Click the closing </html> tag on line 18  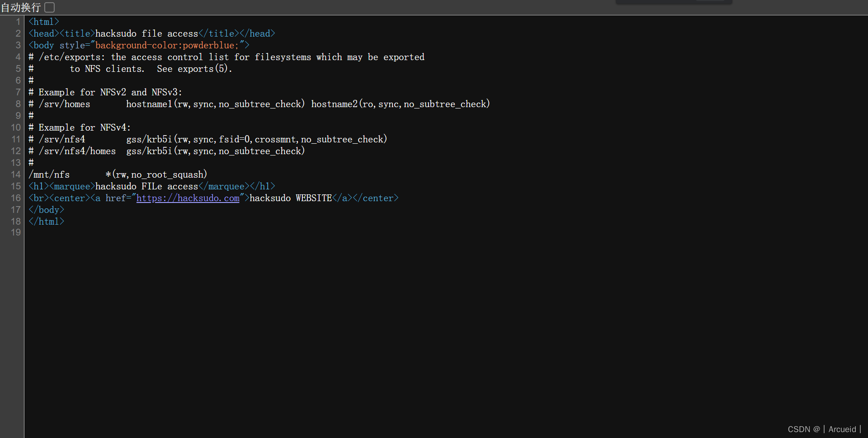(46, 221)
